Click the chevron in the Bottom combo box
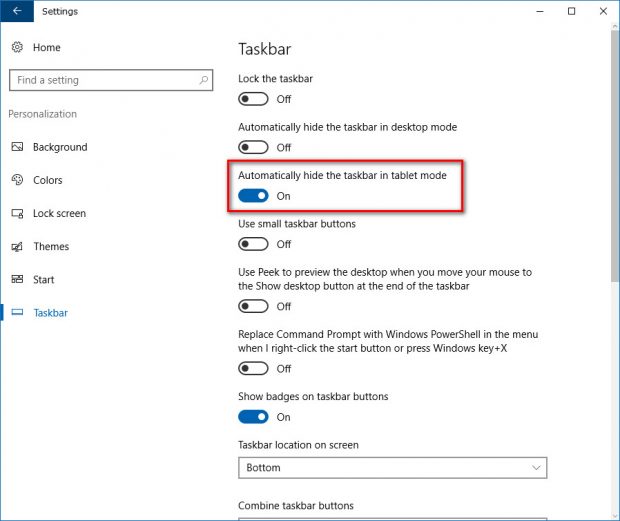Image resolution: width=620 pixels, height=521 pixels. pos(536,468)
